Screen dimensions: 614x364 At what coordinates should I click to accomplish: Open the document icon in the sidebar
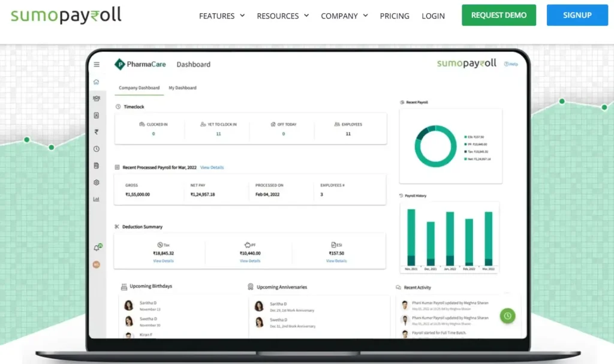pyautogui.click(x=97, y=166)
